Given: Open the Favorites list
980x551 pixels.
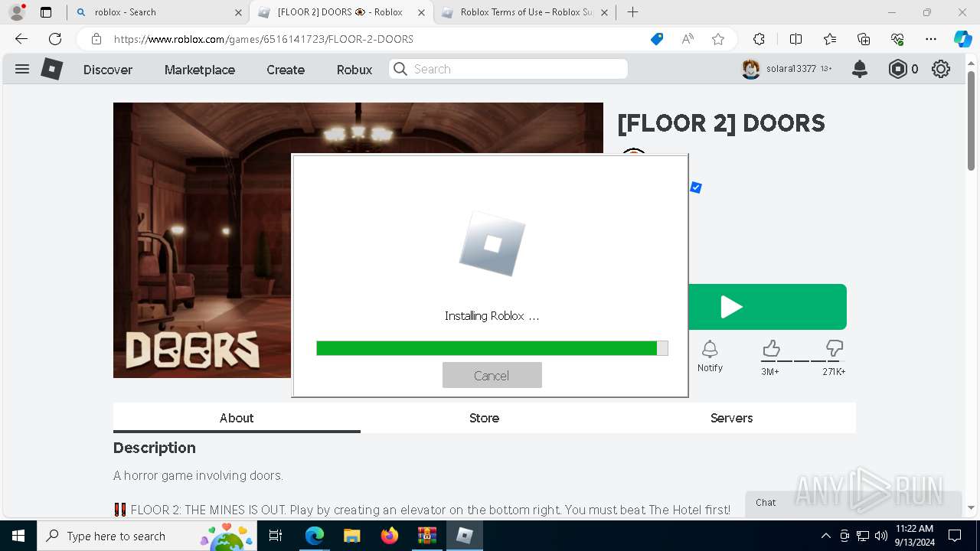Looking at the screenshot, I should click(830, 39).
